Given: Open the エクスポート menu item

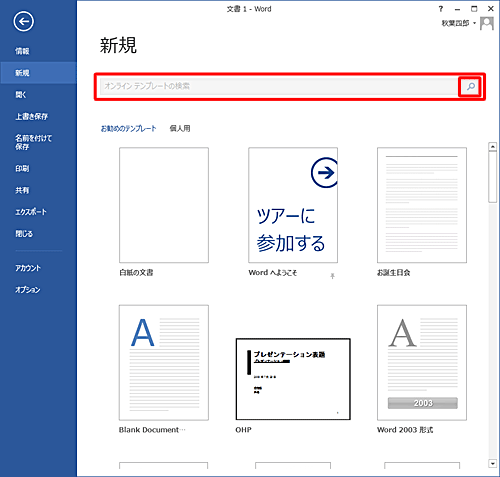Looking at the screenshot, I should point(31,212).
